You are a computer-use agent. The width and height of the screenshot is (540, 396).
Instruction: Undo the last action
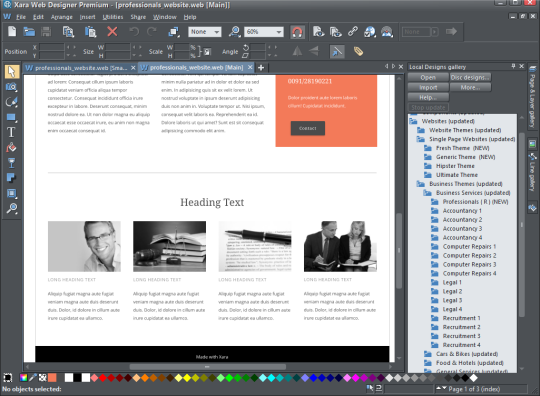(x=134, y=32)
